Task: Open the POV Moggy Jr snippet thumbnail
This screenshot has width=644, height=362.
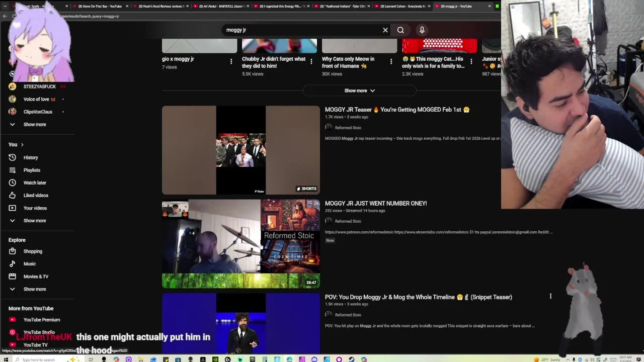Action: 240,323
